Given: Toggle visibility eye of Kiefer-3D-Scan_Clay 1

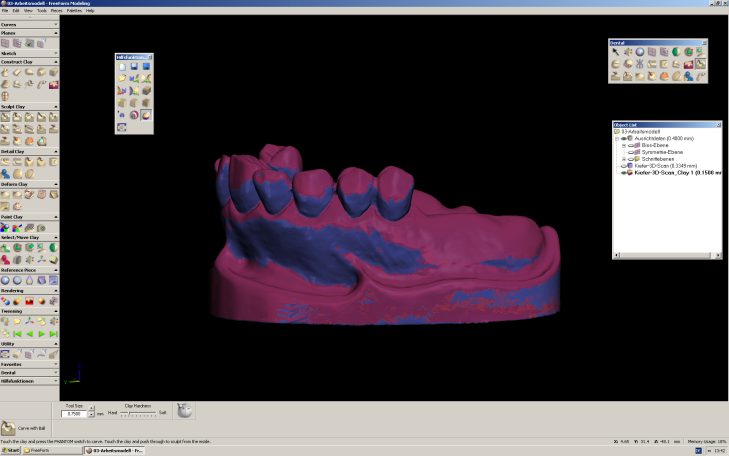Looking at the screenshot, I should point(624,173).
